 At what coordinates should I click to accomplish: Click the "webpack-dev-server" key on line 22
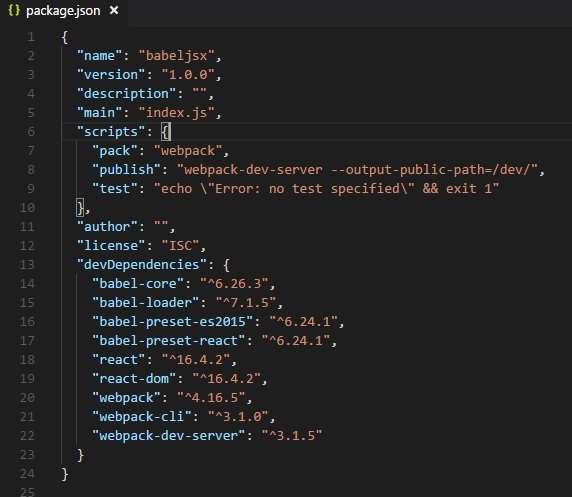[x=168, y=435]
